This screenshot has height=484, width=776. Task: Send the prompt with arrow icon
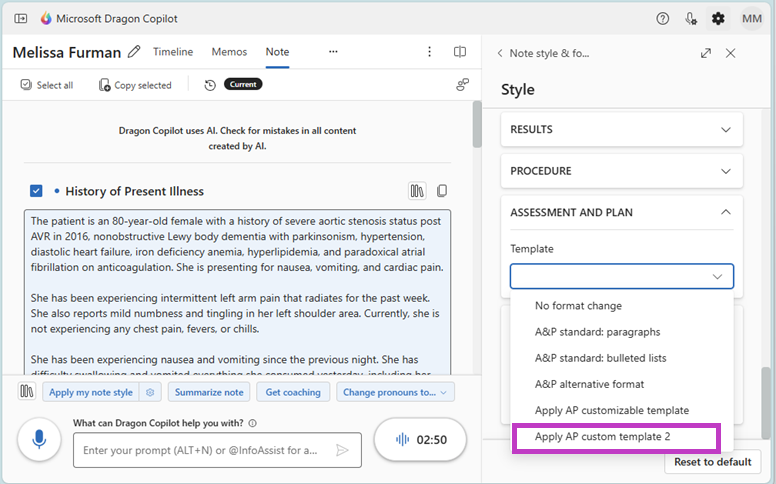pos(342,450)
